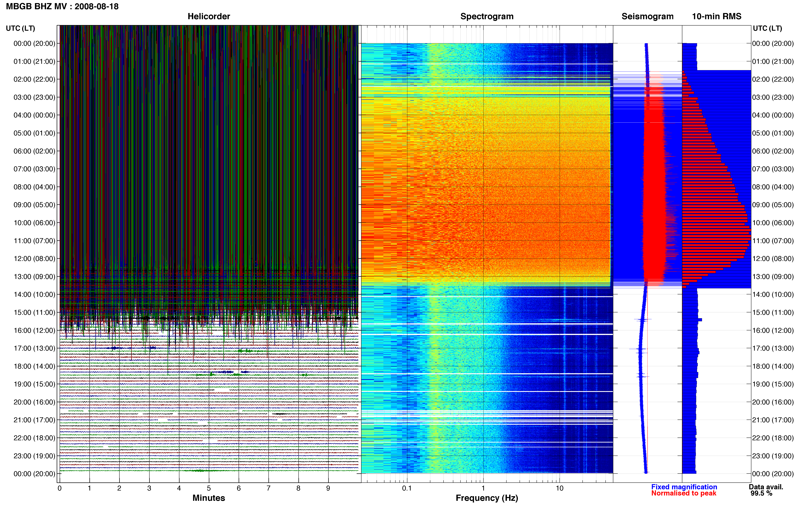This screenshot has height=508, width=812.
Task: Click the '99.5 %' data availability value
Action: click(761, 493)
